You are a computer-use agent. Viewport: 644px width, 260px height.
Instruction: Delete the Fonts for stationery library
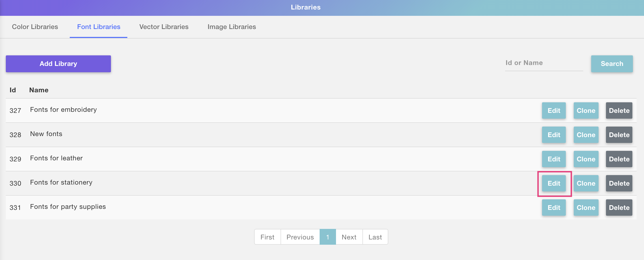pyautogui.click(x=619, y=183)
